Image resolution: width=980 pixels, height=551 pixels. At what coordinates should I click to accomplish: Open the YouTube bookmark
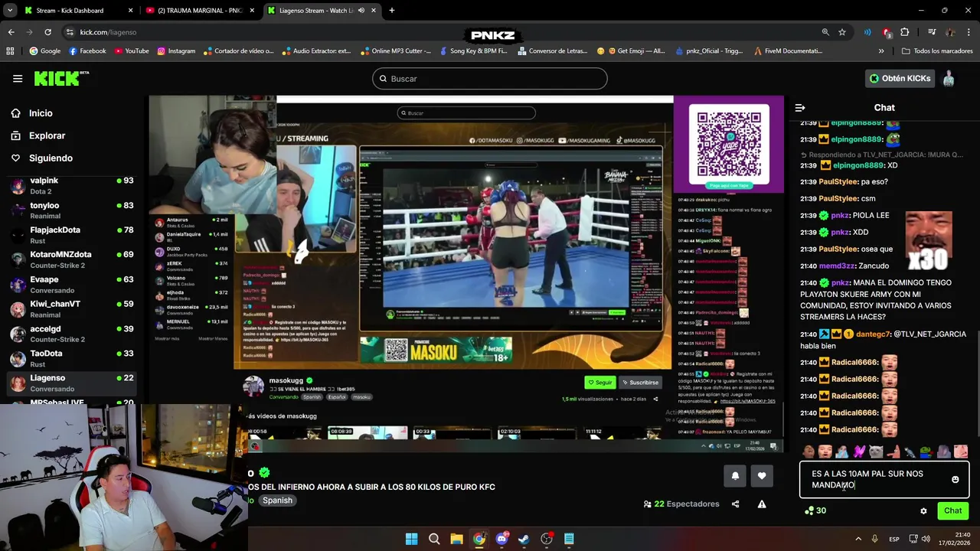[132, 51]
